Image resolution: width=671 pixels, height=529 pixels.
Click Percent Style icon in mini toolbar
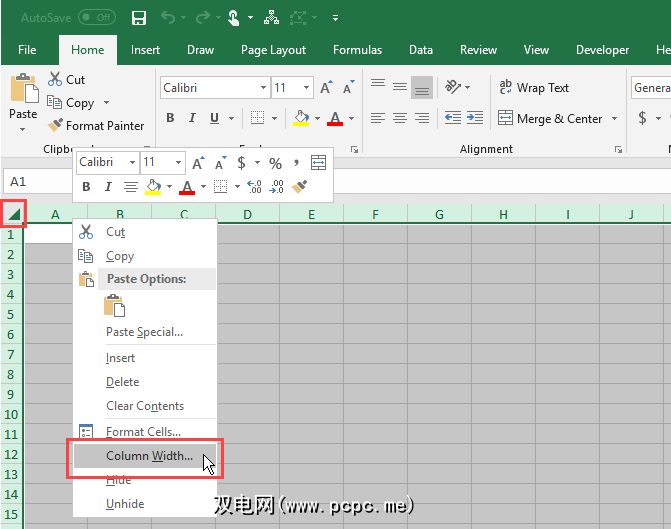(x=275, y=163)
